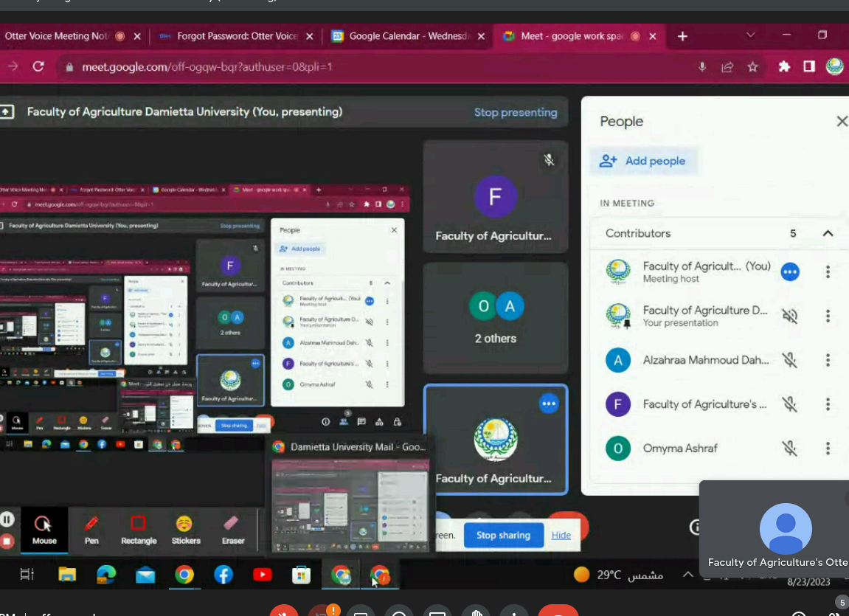The width and height of the screenshot is (849, 616).
Task: Share this page from the address bar
Action: tap(727, 66)
